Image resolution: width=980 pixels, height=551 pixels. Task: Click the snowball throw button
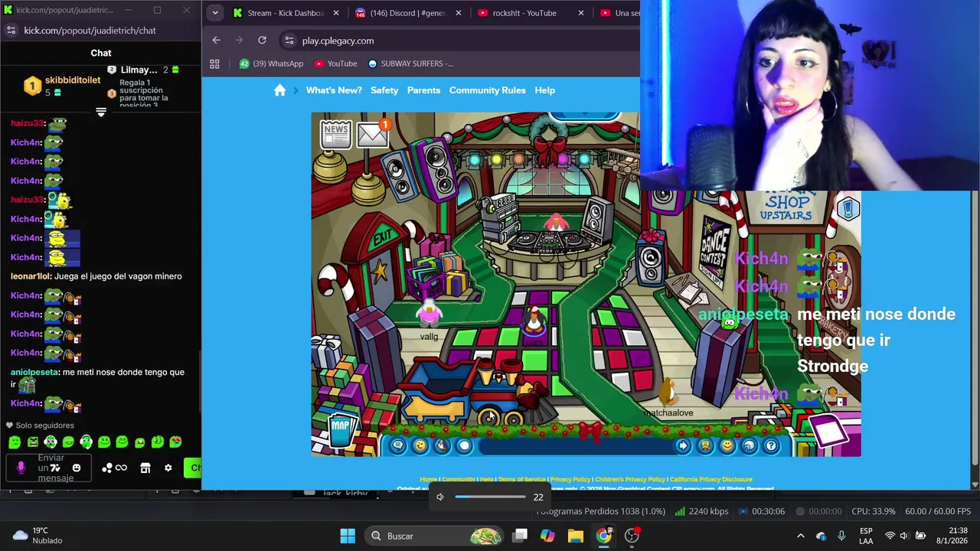click(x=464, y=445)
